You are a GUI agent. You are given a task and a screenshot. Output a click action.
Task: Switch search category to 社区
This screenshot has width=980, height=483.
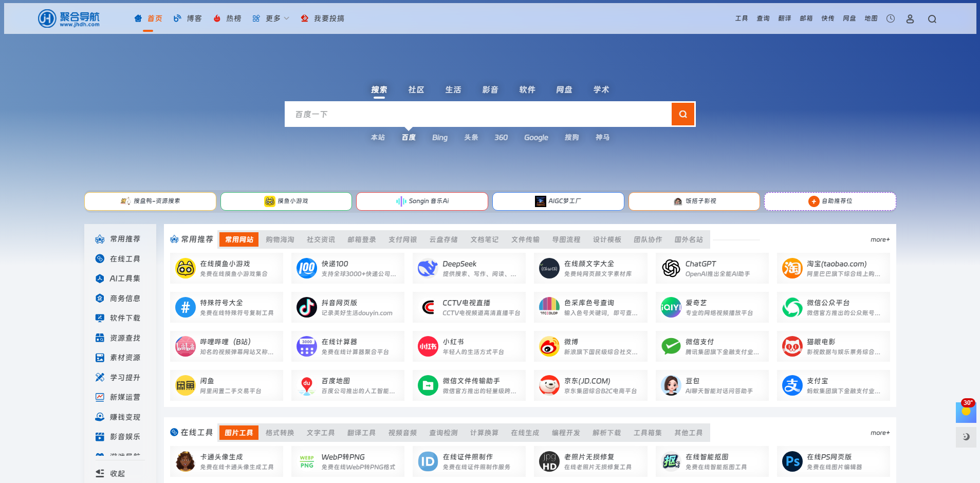(416, 89)
